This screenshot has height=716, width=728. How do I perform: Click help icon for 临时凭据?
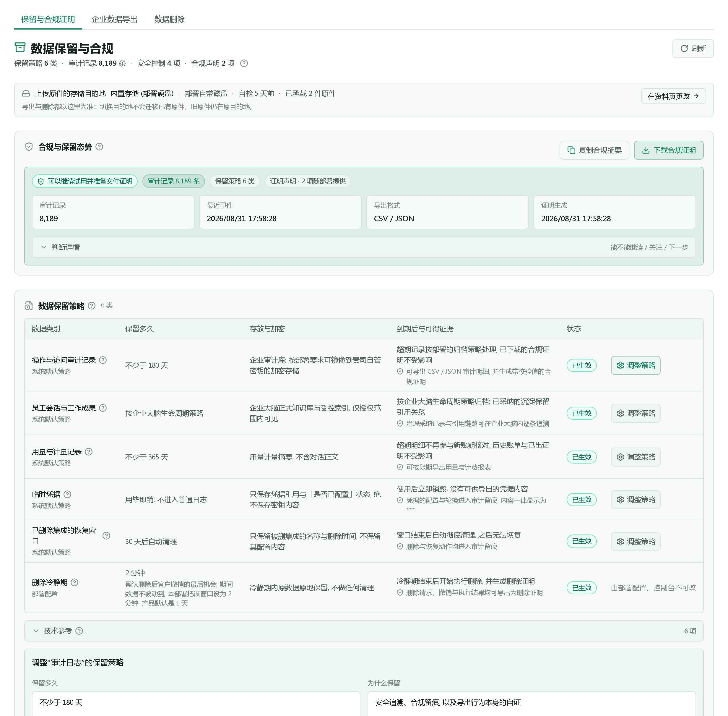[68, 494]
